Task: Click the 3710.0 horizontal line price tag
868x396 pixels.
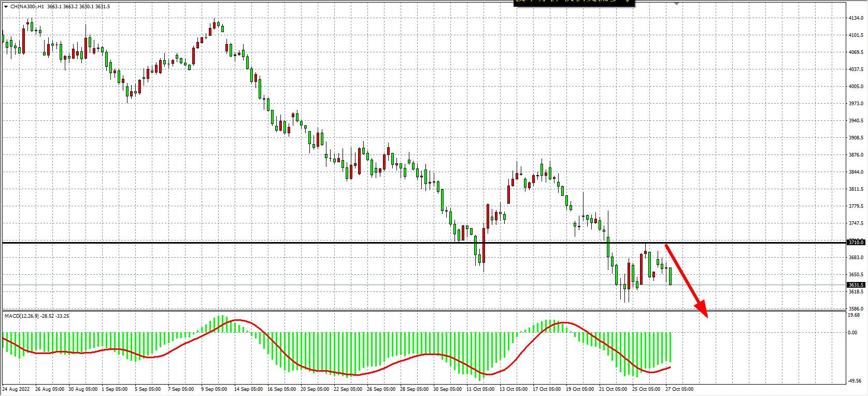Action: click(856, 242)
